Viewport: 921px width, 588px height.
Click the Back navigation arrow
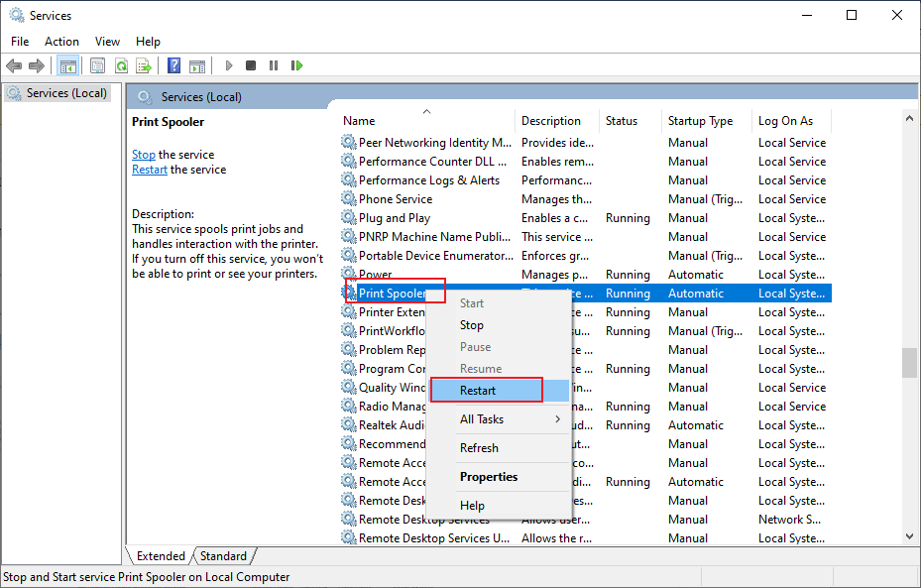click(x=14, y=65)
